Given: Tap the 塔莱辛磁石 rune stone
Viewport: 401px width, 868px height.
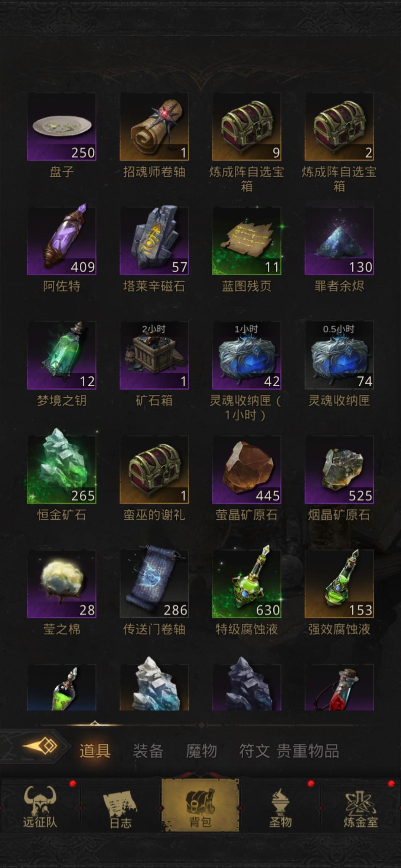Looking at the screenshot, I should click(154, 241).
